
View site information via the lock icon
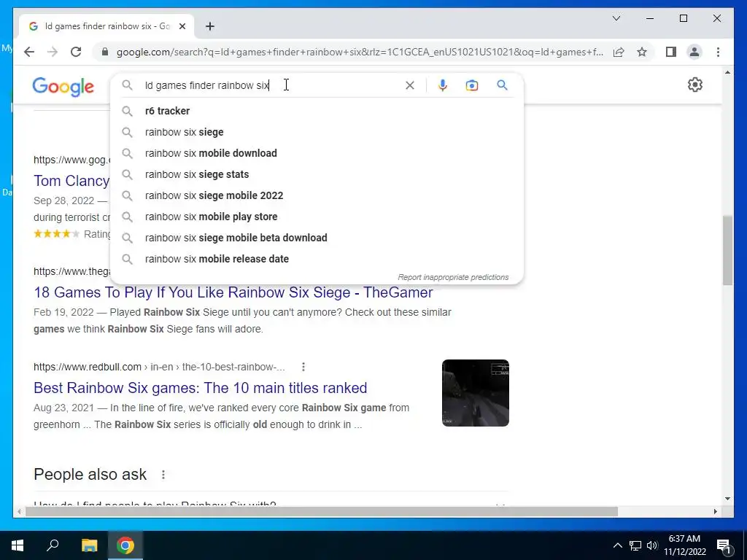pyautogui.click(x=105, y=52)
